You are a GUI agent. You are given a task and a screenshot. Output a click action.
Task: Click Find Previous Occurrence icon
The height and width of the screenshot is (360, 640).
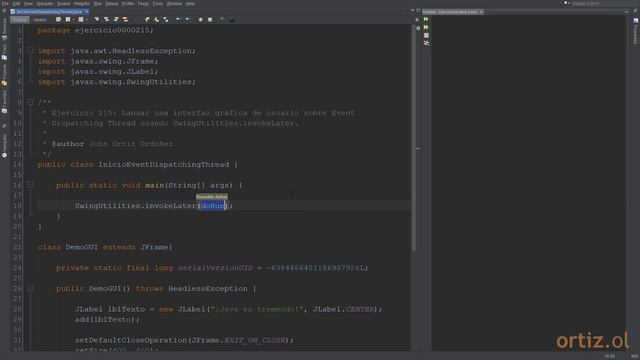[107, 19]
